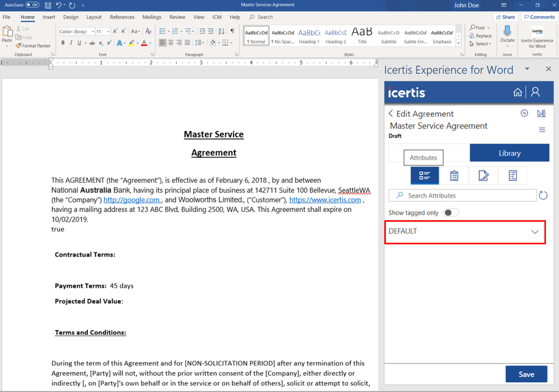Open the font size dropdown
Viewport: 559px width, 392px height.
pos(108,32)
